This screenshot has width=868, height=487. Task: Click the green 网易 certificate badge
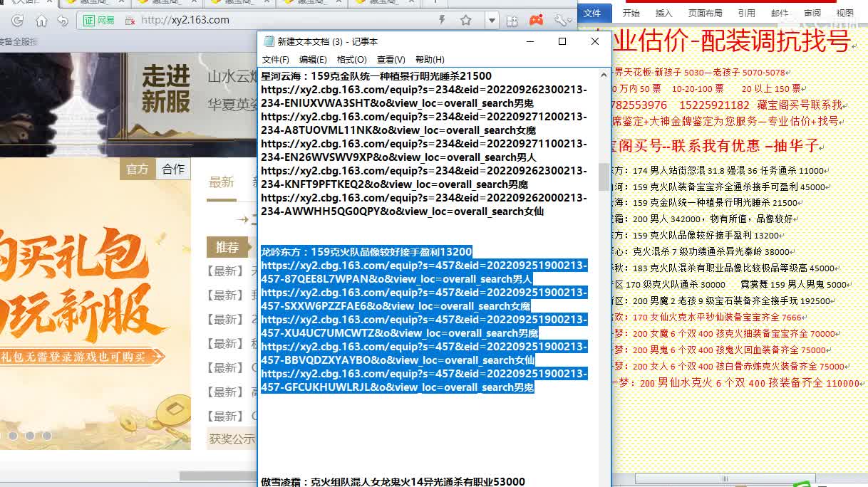pos(98,20)
